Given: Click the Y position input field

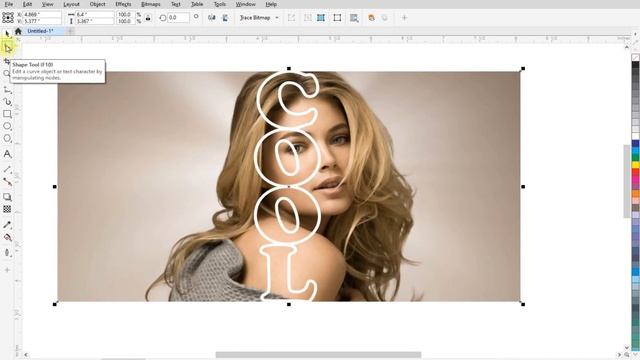Looking at the screenshot, I should (42, 21).
